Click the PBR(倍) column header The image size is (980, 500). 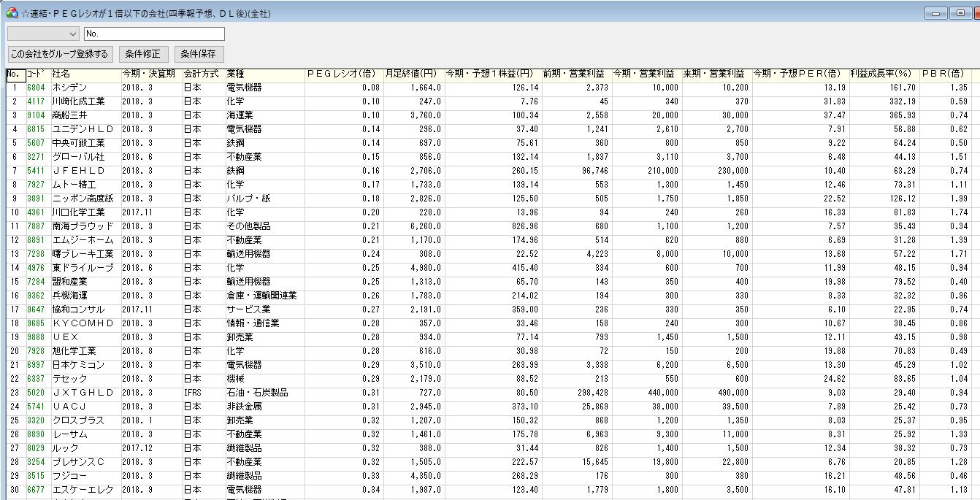pos(943,74)
